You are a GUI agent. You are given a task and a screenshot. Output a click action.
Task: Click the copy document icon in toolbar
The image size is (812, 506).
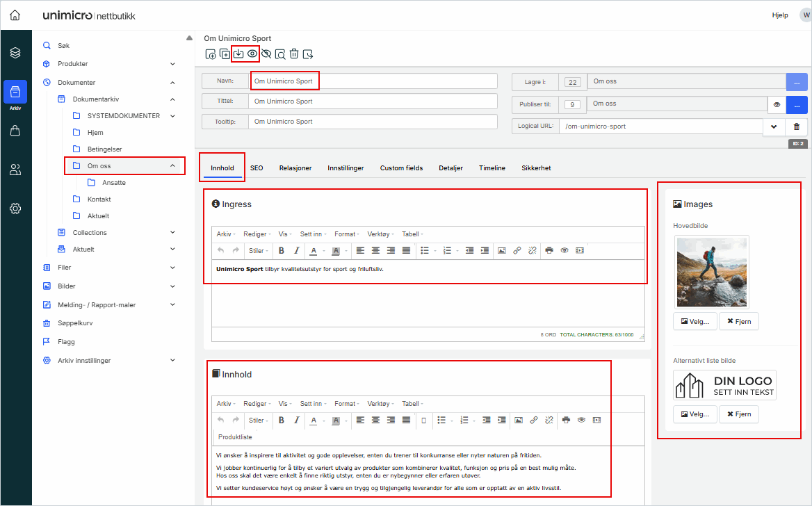coord(225,54)
